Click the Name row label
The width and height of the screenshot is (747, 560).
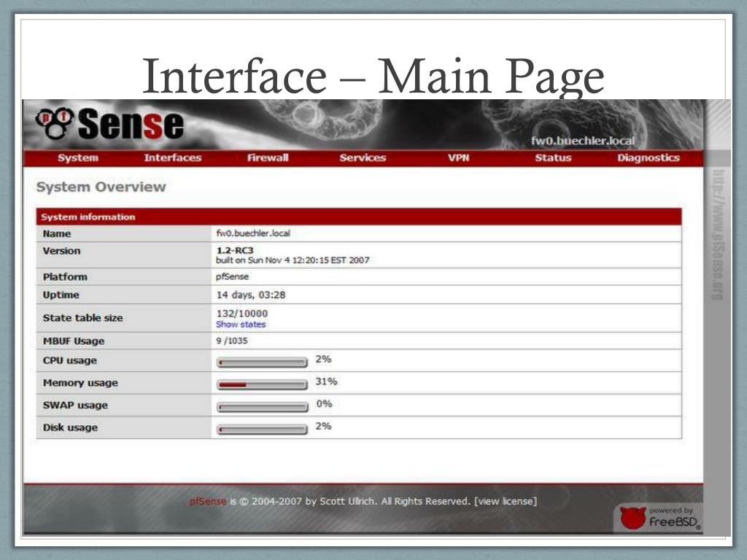[x=57, y=234]
